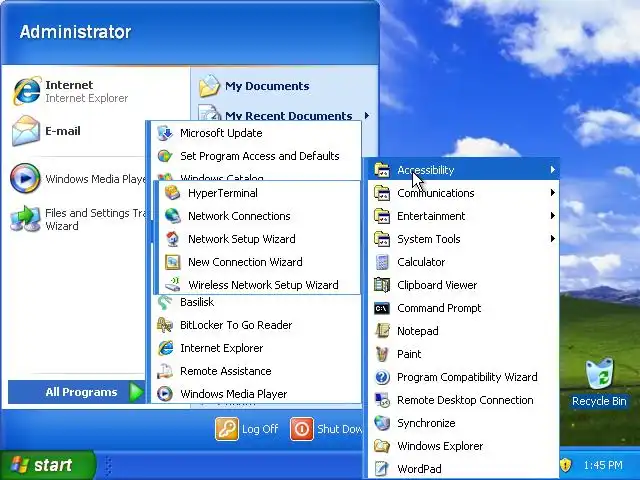Open Microsoft Update icon
Screen dimensions: 640x480
(165, 133)
